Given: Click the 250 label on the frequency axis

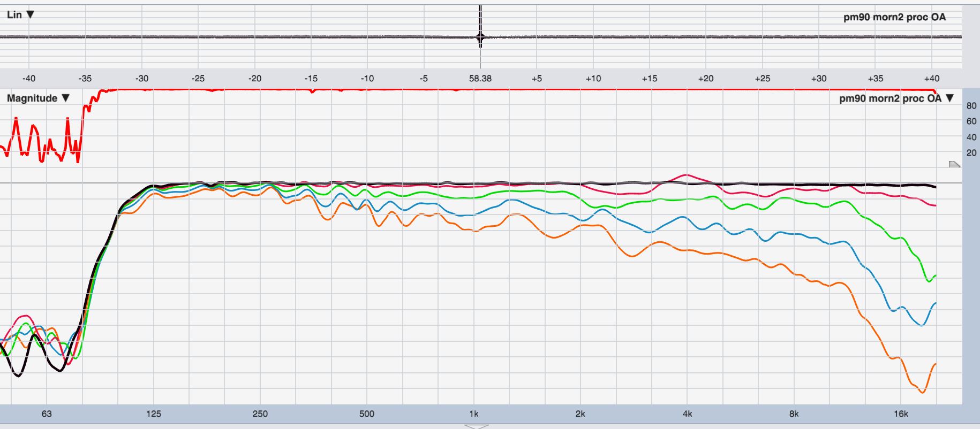Looking at the screenshot, I should point(260,414).
